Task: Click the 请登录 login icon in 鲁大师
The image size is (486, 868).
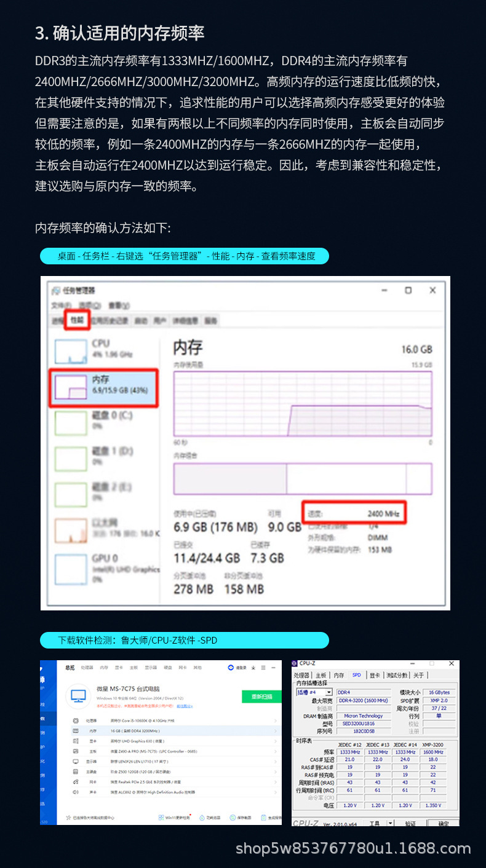Action: [231, 667]
